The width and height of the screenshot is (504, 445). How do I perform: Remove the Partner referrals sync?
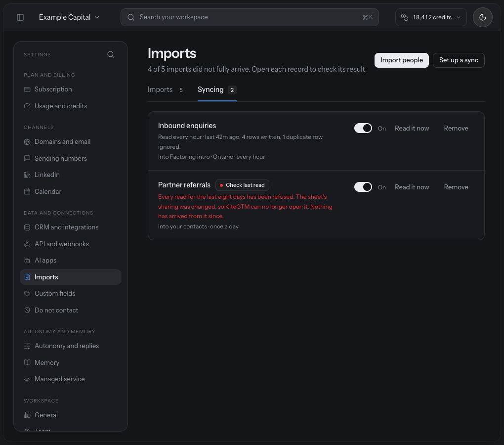pyautogui.click(x=456, y=187)
